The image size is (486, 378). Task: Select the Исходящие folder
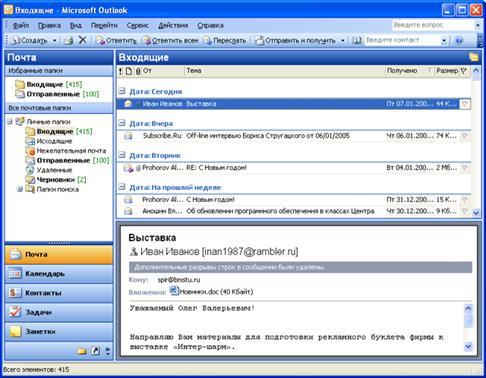coord(49,141)
